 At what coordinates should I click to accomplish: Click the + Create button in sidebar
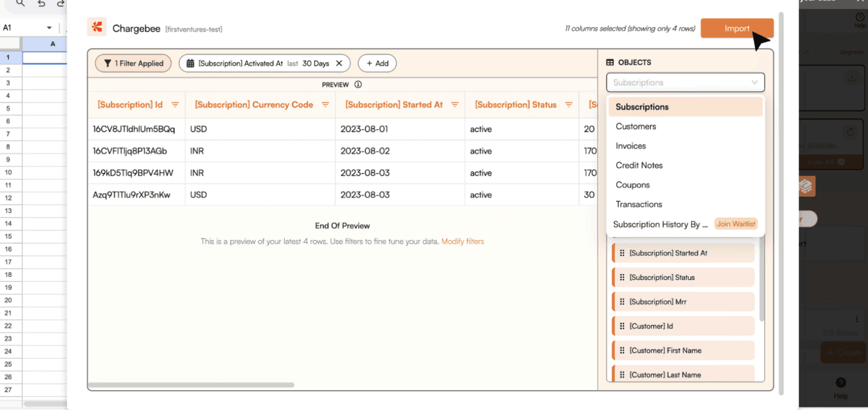[x=843, y=353]
